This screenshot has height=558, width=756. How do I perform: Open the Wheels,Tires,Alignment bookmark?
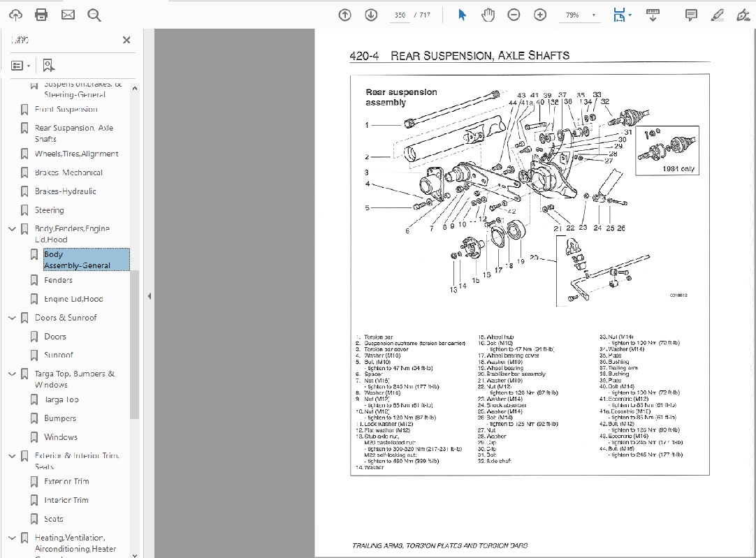76,154
